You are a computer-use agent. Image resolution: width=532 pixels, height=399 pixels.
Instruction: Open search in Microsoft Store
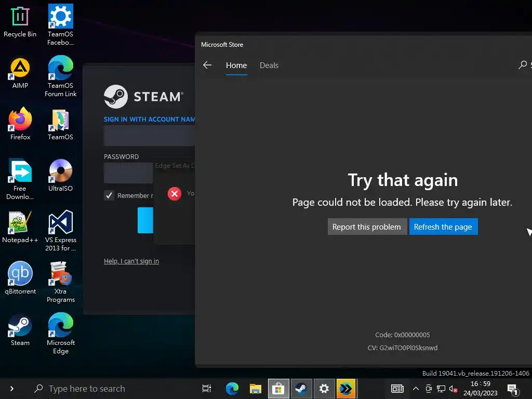coord(523,64)
